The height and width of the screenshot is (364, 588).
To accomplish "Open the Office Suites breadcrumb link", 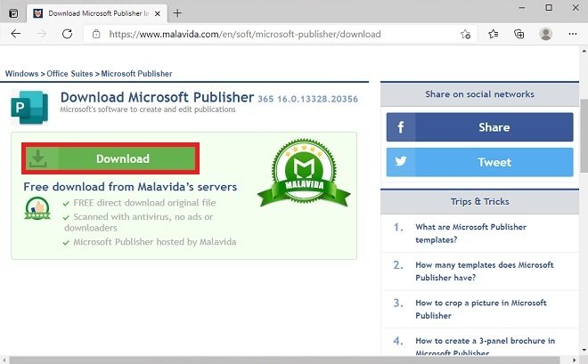I will (x=69, y=74).
